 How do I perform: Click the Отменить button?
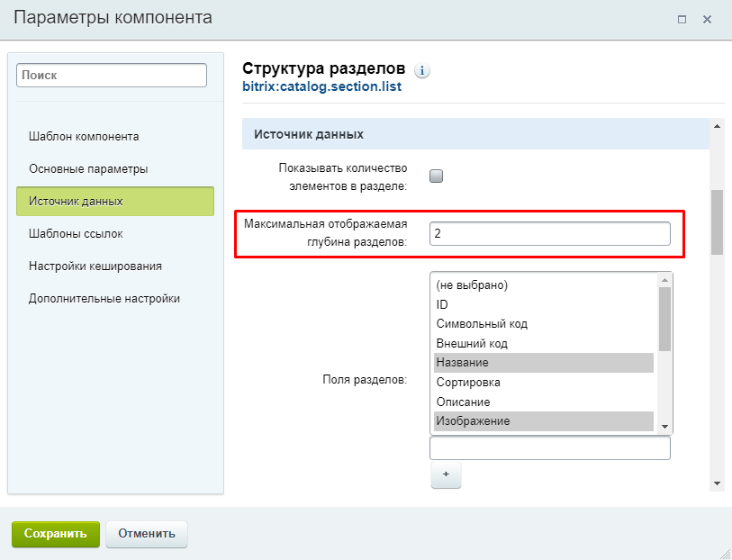tap(147, 534)
